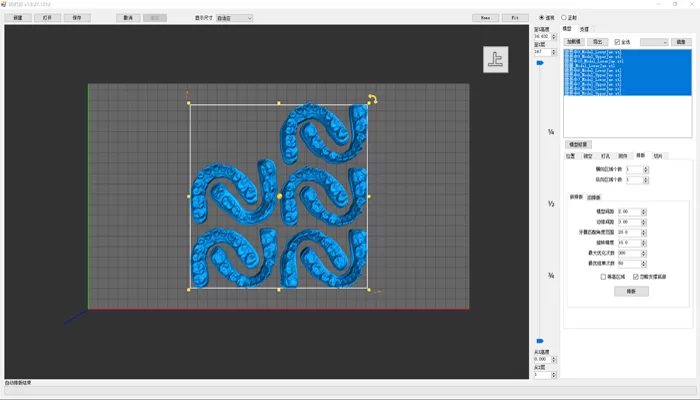Select the 透视 perspective radio button
Screen dimensions: 700x400
[543, 17]
